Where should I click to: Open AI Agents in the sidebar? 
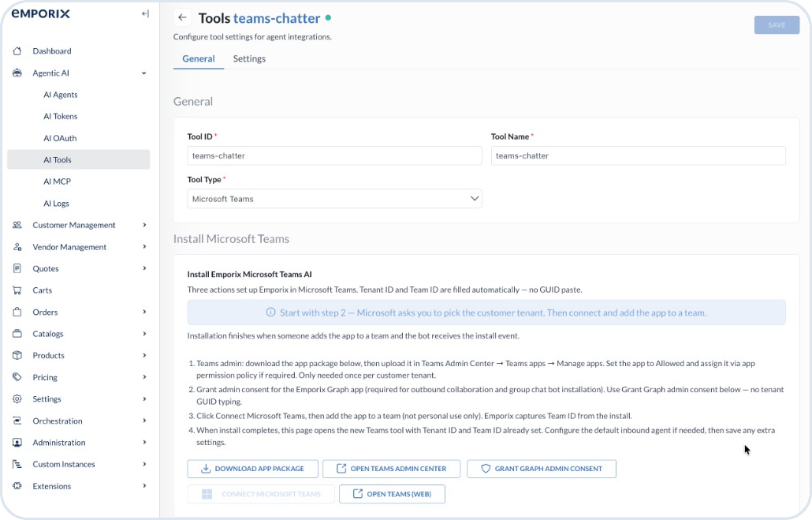[x=61, y=95]
